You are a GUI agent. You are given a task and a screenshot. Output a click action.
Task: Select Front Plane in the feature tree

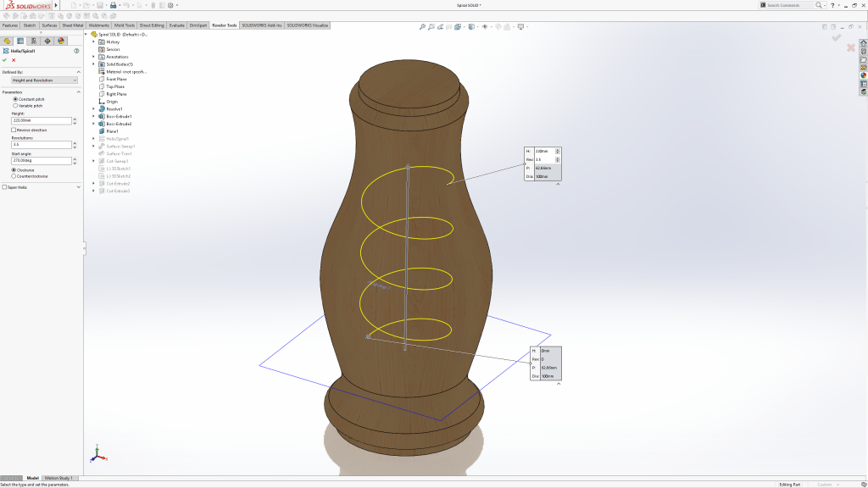(x=116, y=79)
